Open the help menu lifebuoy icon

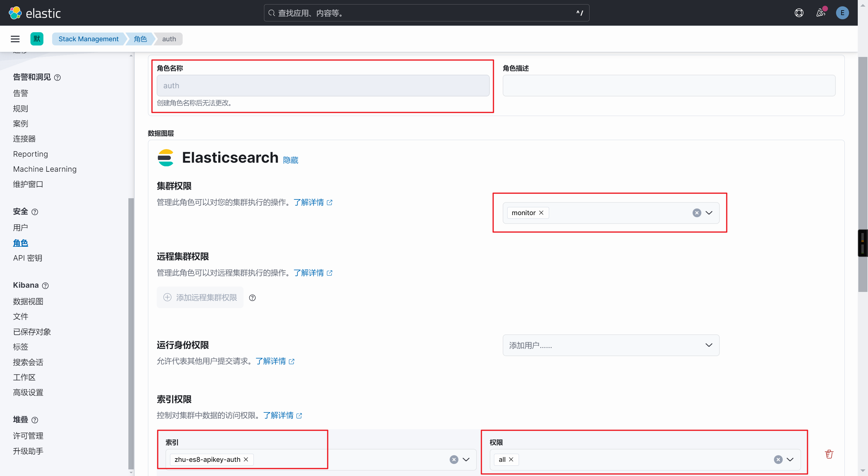coord(799,13)
